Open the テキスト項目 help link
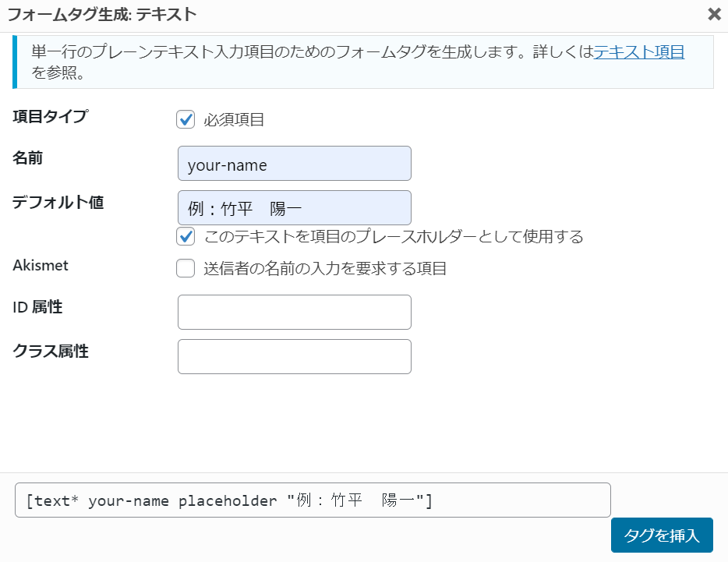 639,51
